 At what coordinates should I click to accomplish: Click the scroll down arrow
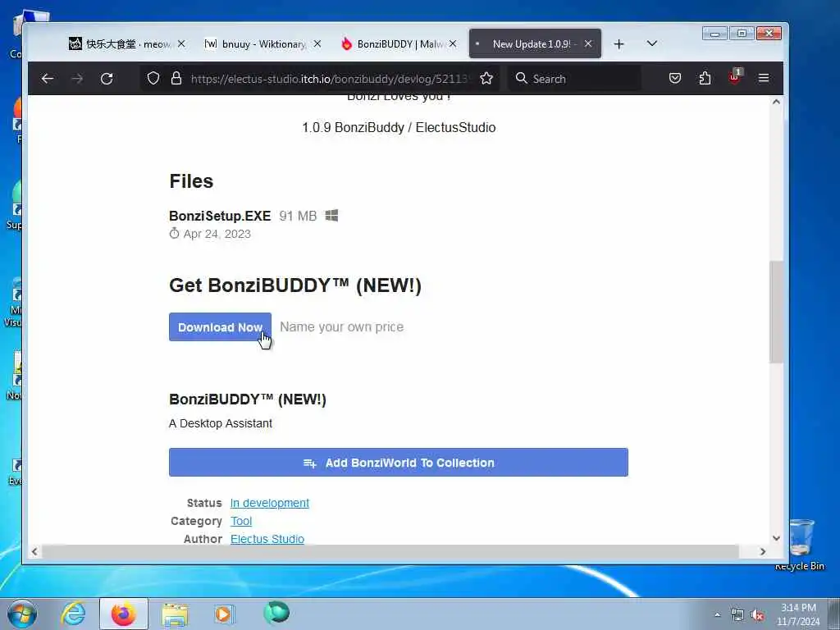(x=776, y=538)
